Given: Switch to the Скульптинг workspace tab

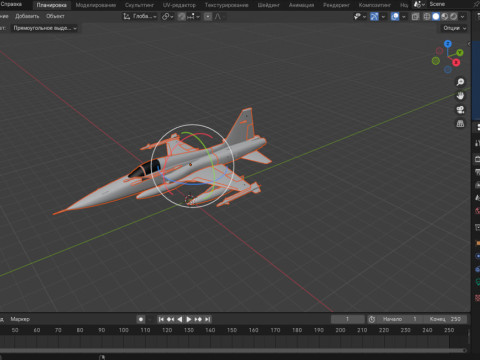Looking at the screenshot, I should 139,5.
